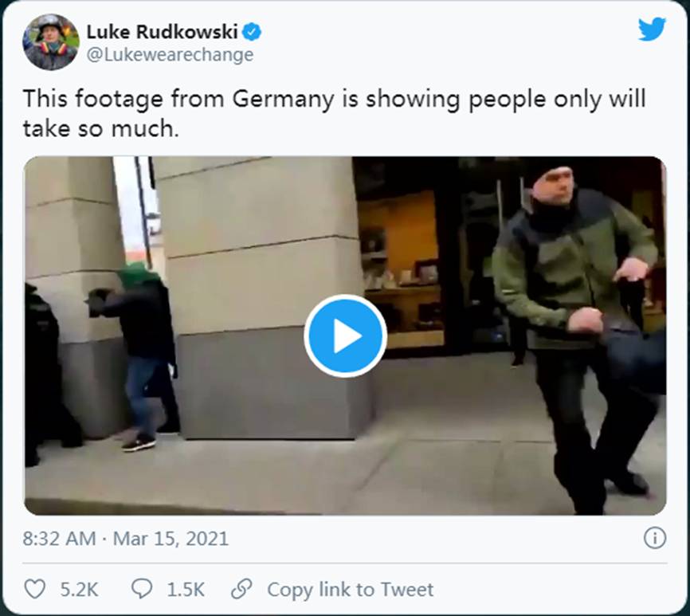Open replies via speech bubble icon
690x616 pixels.
coord(142,589)
